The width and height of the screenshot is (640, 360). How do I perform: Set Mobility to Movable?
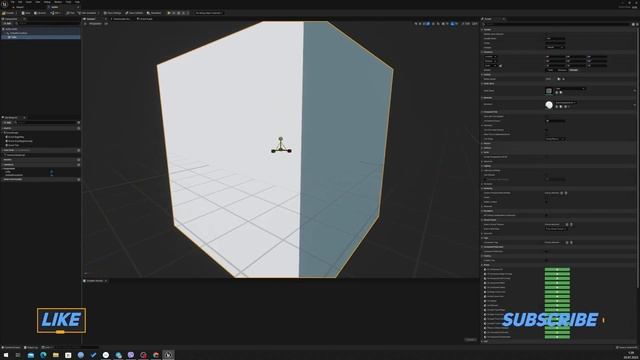coord(573,70)
